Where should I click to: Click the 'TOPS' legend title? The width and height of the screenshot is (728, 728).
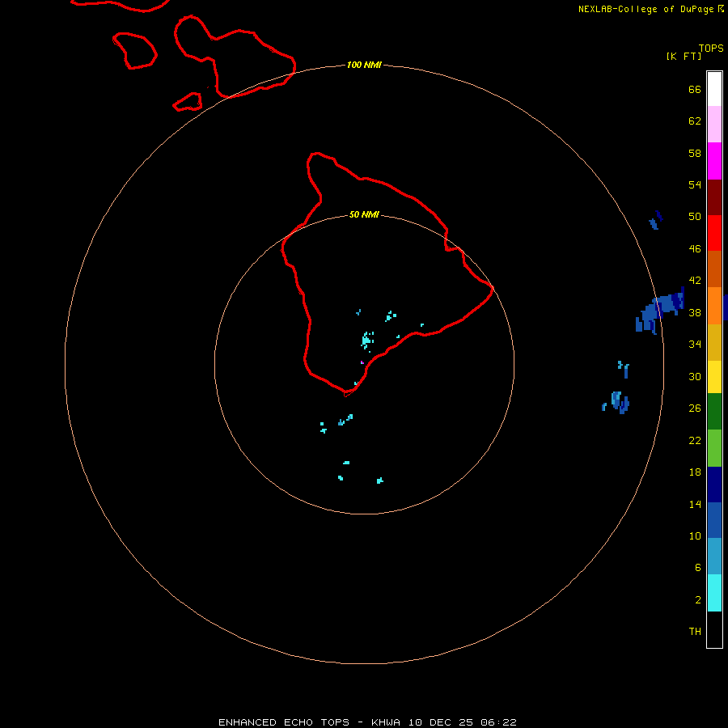[711, 48]
